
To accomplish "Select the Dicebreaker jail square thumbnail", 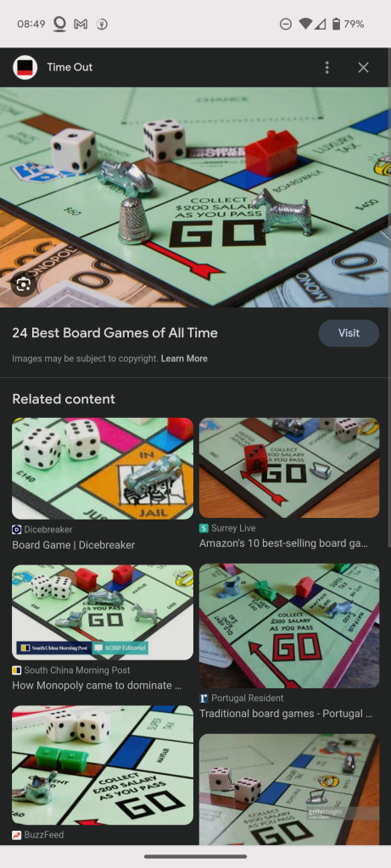I will (103, 468).
